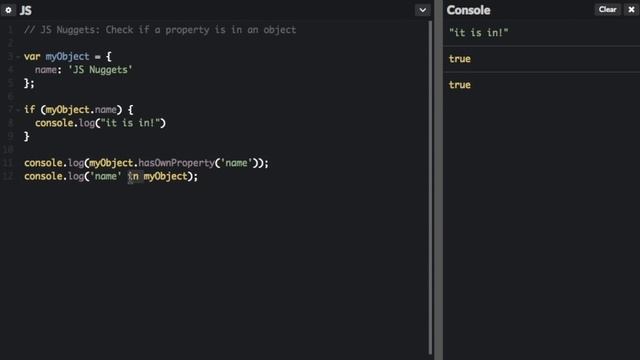The width and height of the screenshot is (640, 360).
Task: Click the '};' closing line of myObject
Action: [29, 83]
